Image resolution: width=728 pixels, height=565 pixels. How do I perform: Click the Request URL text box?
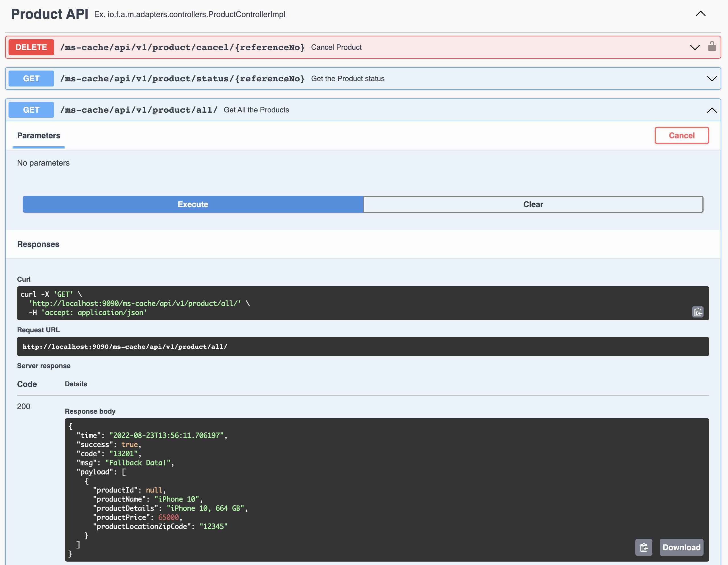point(363,347)
